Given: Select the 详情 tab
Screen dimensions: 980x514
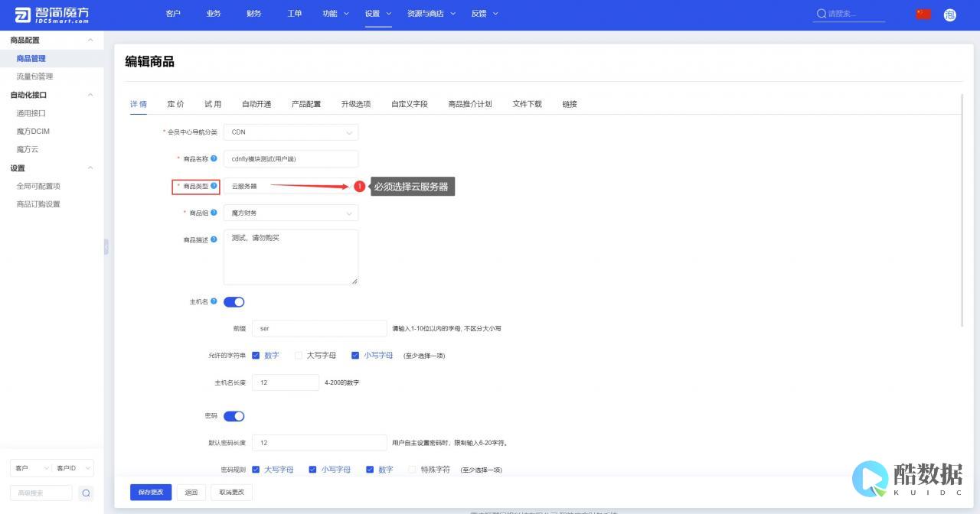Looking at the screenshot, I should click(x=139, y=104).
